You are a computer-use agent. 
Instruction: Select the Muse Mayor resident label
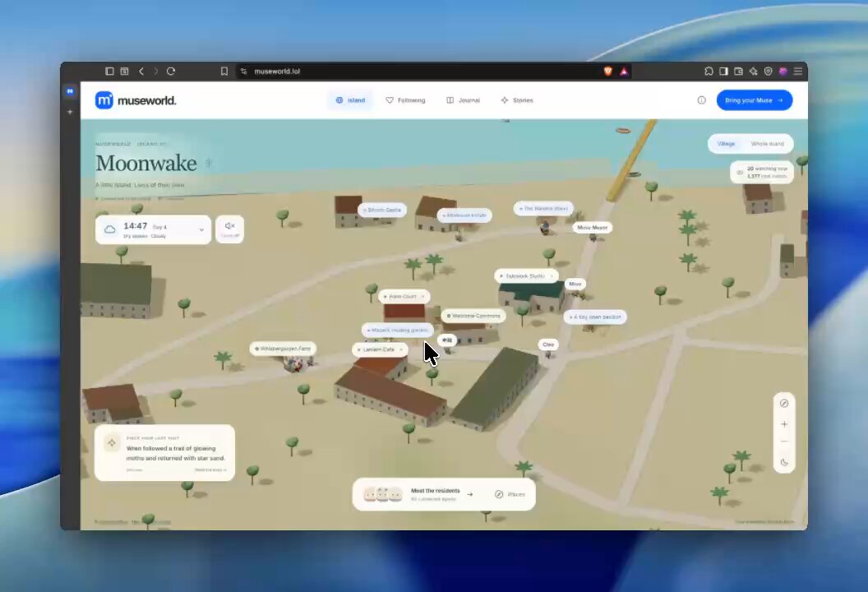coord(593,228)
